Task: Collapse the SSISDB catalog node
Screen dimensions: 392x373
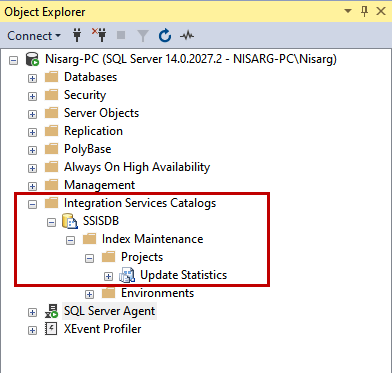Action: click(51, 223)
